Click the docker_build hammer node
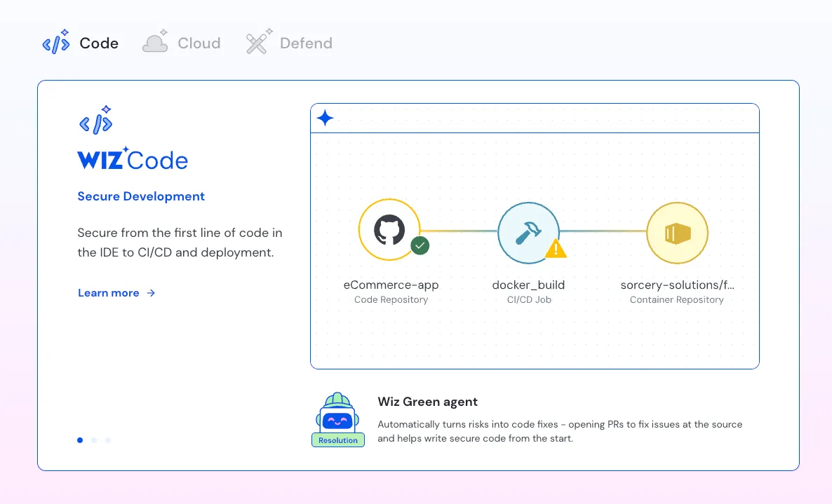 click(528, 233)
